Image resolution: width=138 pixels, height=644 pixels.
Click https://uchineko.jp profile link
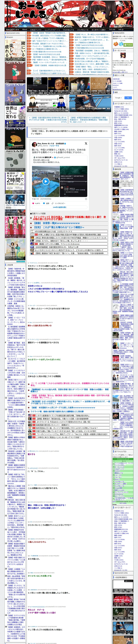(x=119, y=70)
